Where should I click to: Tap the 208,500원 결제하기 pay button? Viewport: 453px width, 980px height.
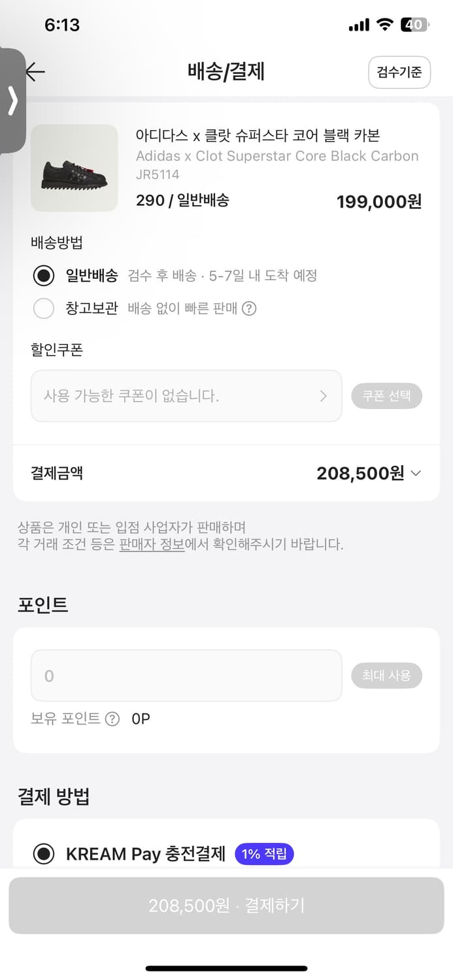pyautogui.click(x=226, y=906)
